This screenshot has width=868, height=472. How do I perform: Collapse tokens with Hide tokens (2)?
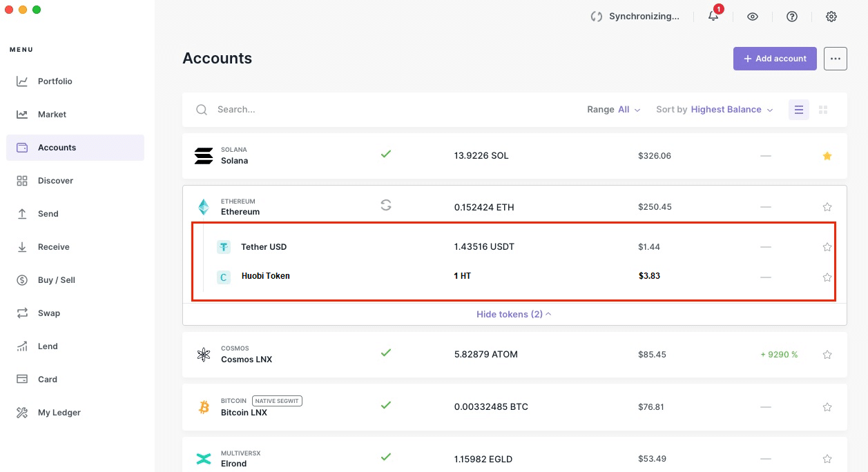(514, 315)
